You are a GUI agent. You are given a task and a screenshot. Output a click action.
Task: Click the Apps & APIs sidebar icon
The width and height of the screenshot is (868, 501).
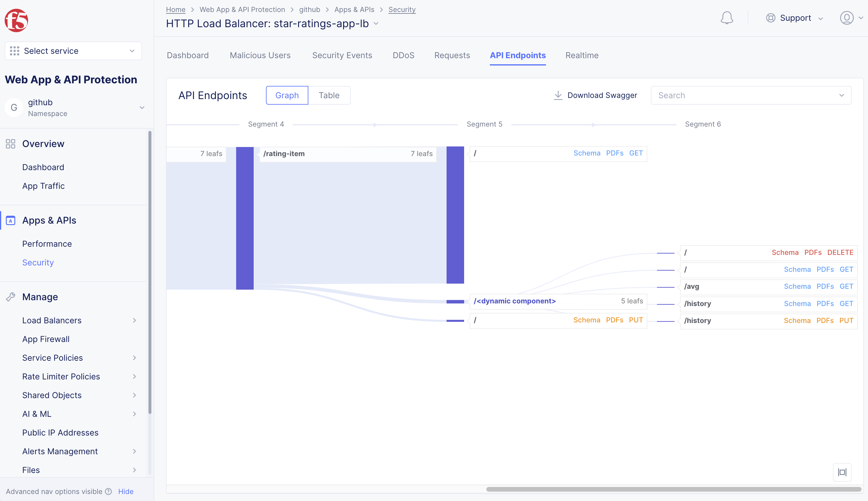tap(11, 221)
